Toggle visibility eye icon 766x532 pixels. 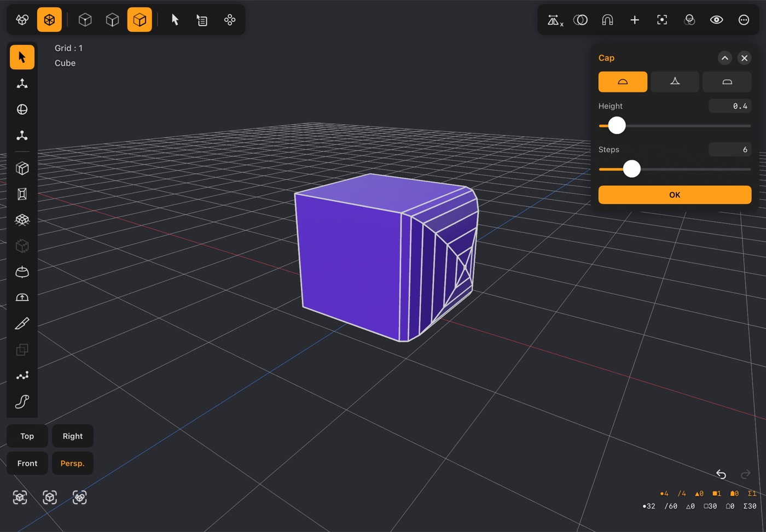click(x=716, y=20)
